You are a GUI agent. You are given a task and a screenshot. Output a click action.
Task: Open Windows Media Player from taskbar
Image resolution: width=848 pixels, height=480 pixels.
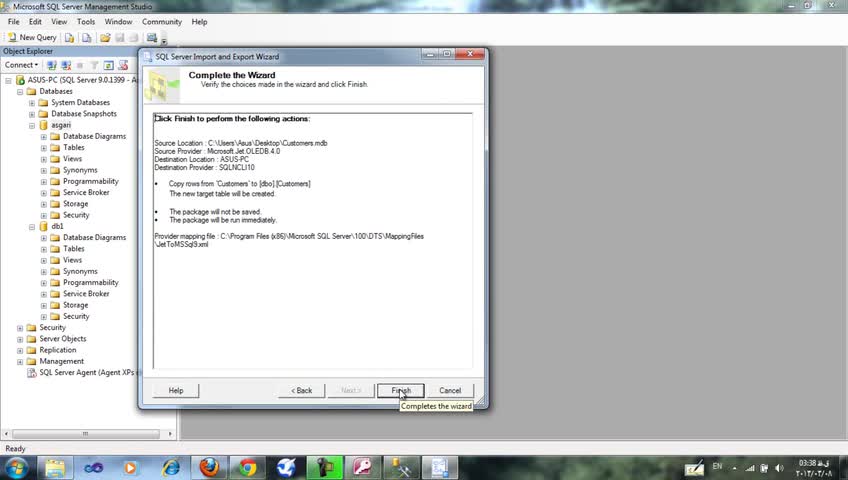pos(130,468)
